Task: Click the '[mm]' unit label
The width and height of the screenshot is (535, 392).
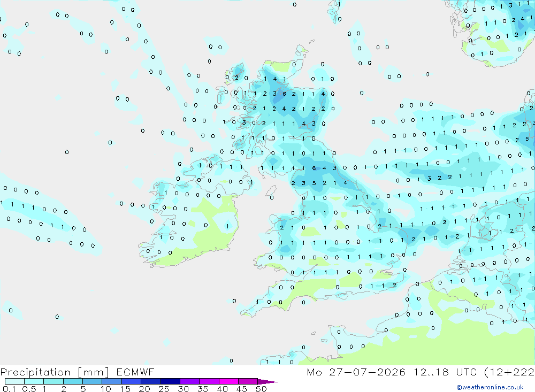Action: tap(93, 372)
